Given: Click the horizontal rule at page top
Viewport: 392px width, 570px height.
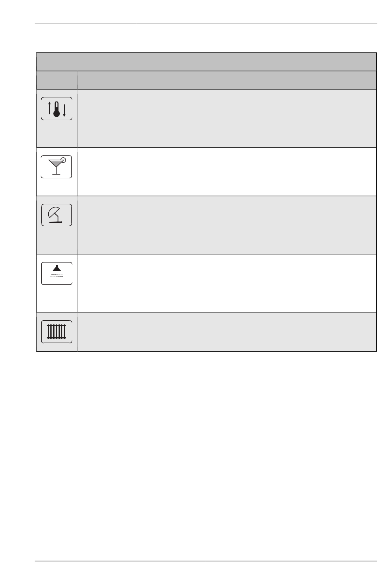Looking at the screenshot, I should [206, 24].
